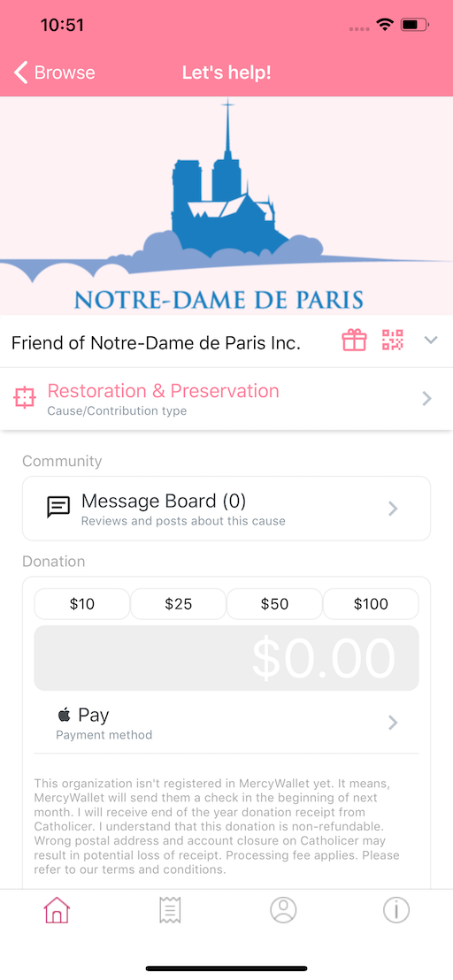Tap the Notre-Dame de Paris banner image

(226, 205)
